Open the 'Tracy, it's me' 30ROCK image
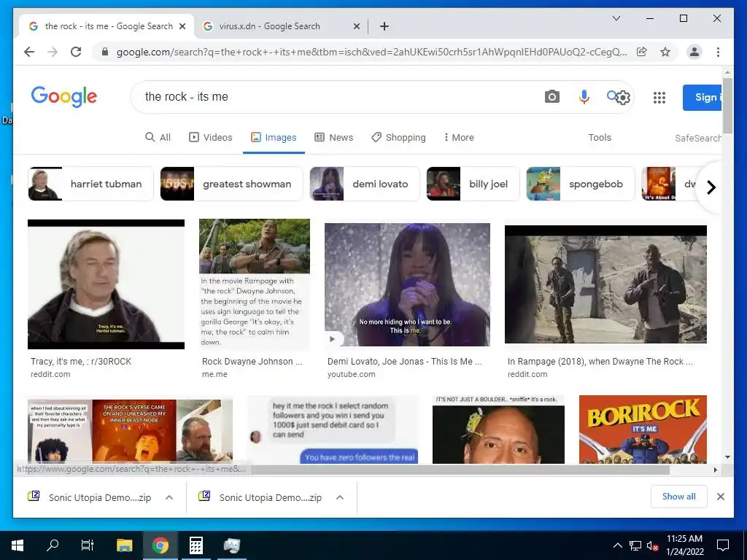Screen dimensions: 747x560 tap(106, 284)
